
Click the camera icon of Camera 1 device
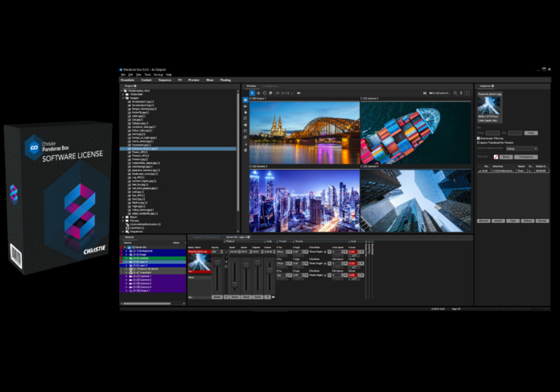(130, 276)
